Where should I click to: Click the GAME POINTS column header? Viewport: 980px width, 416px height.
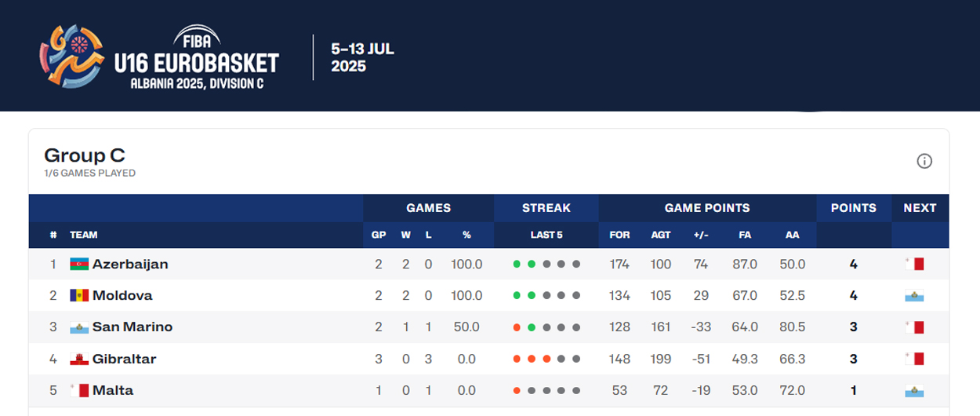tap(707, 208)
